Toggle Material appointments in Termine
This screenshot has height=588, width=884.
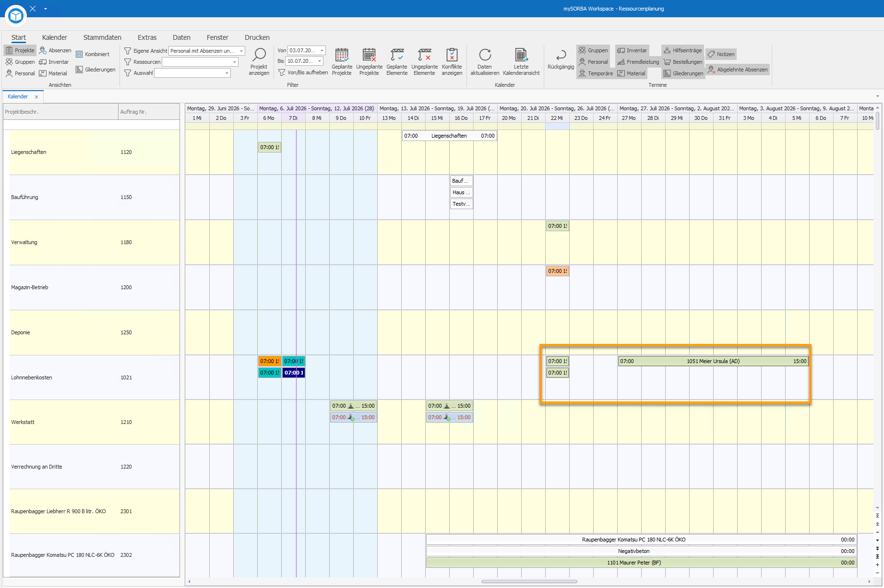631,73
